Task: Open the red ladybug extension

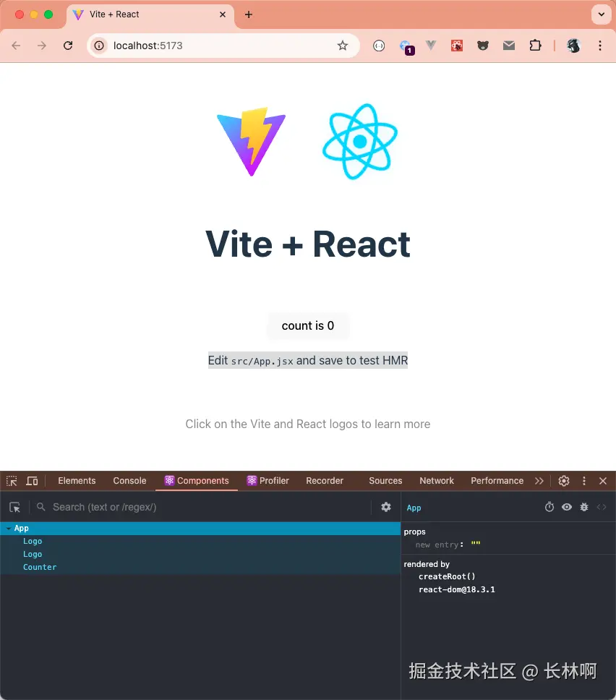Action: tap(457, 46)
